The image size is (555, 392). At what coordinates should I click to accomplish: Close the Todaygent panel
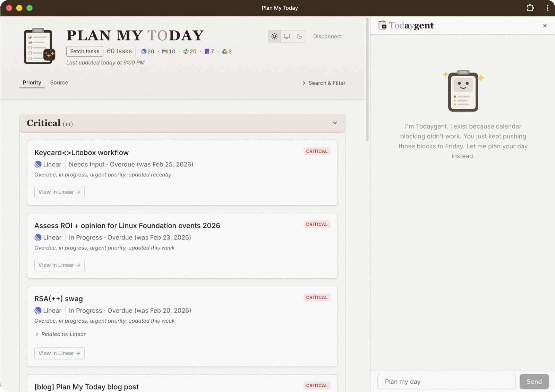click(545, 25)
